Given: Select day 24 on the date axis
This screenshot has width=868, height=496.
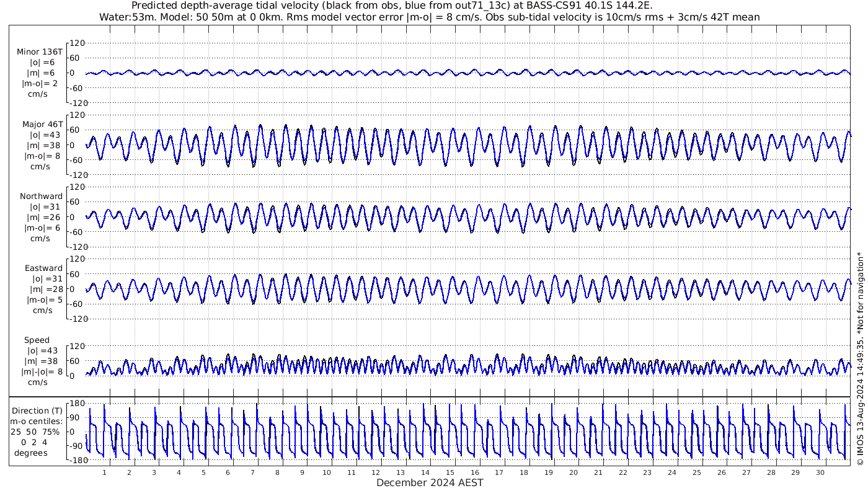Looking at the screenshot, I should pyautogui.click(x=672, y=472).
